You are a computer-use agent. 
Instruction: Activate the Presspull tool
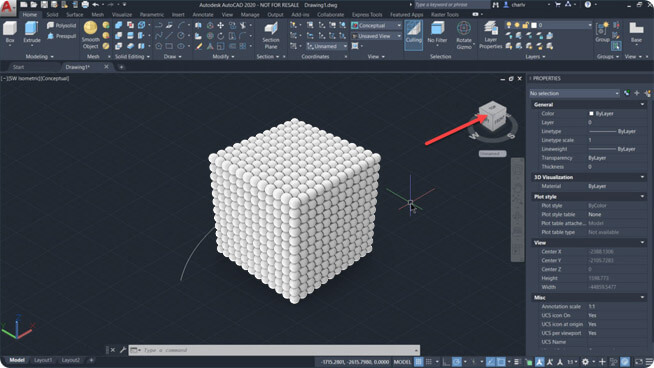tap(62, 36)
